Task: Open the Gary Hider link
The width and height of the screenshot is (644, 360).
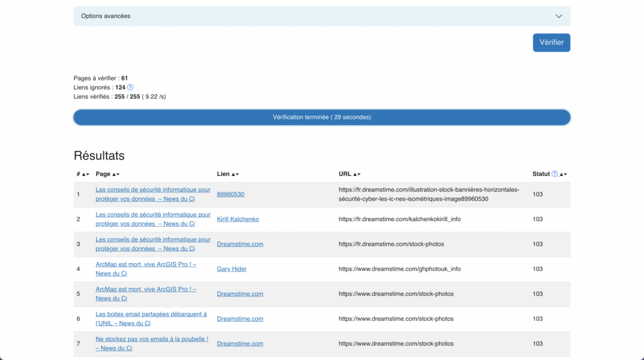Action: (231, 269)
